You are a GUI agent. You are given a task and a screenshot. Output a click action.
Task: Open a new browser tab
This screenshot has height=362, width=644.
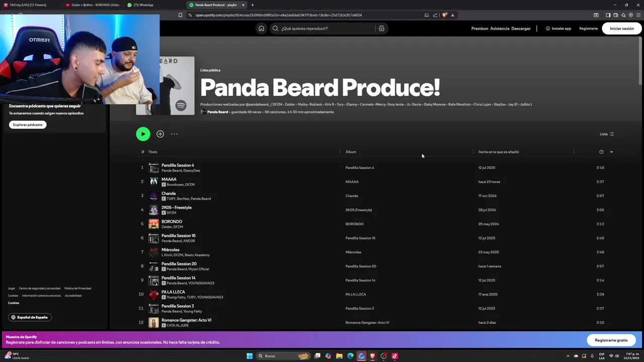(x=253, y=5)
